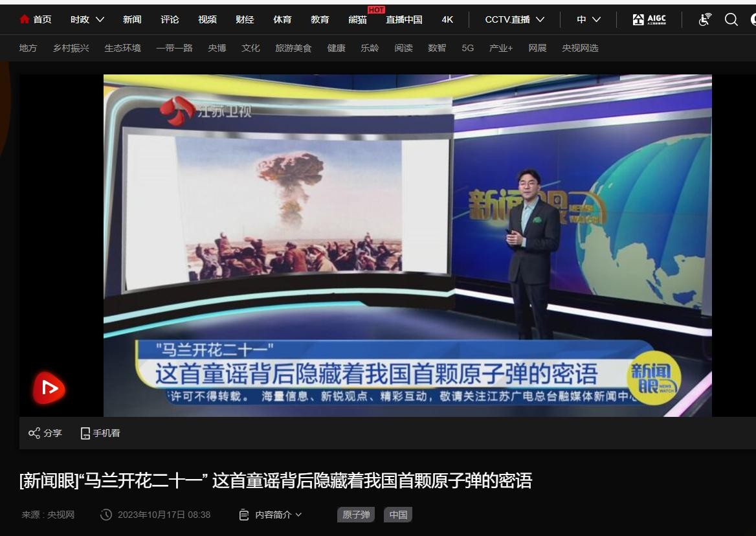
Task: Go to the 新闻 menu item
Action: coord(132,19)
